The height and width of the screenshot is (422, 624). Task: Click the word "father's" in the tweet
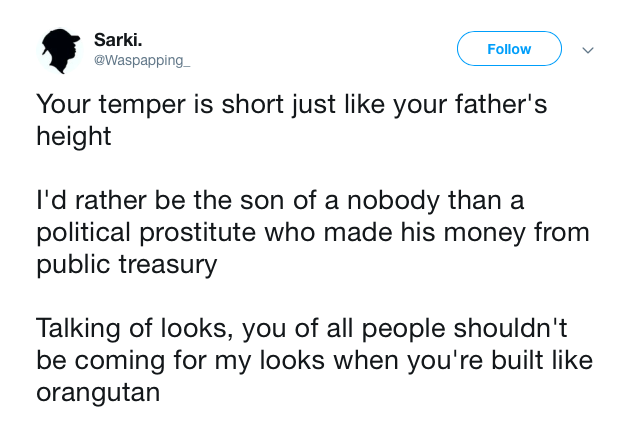click(x=501, y=104)
